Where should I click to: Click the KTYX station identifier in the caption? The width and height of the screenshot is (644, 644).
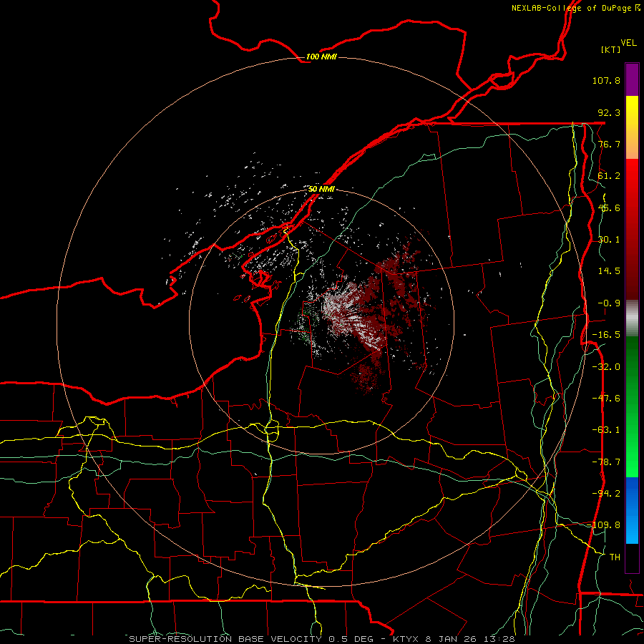coord(406,639)
